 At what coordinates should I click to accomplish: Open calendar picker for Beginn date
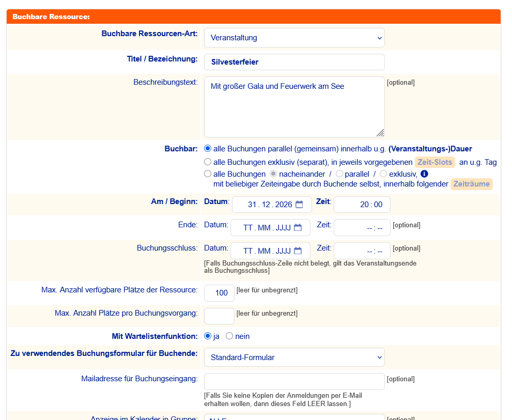point(299,205)
